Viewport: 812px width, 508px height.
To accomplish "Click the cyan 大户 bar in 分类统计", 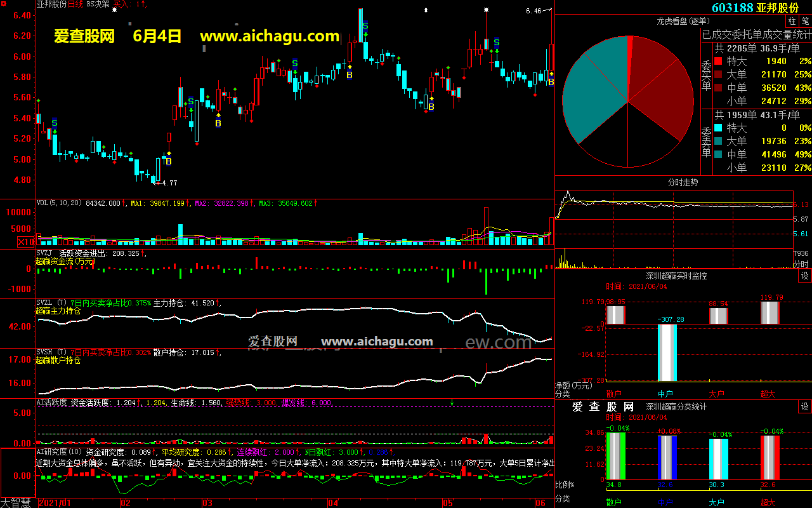I will 718,460.
